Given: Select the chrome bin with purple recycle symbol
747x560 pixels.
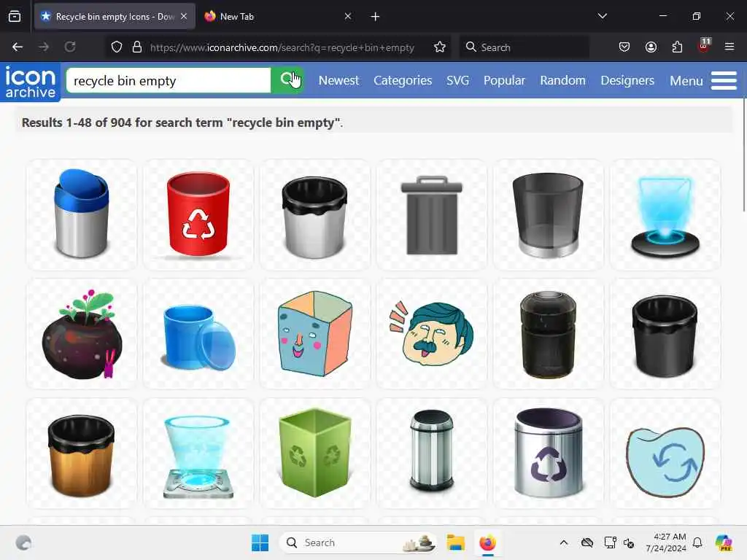Looking at the screenshot, I should [x=549, y=454].
